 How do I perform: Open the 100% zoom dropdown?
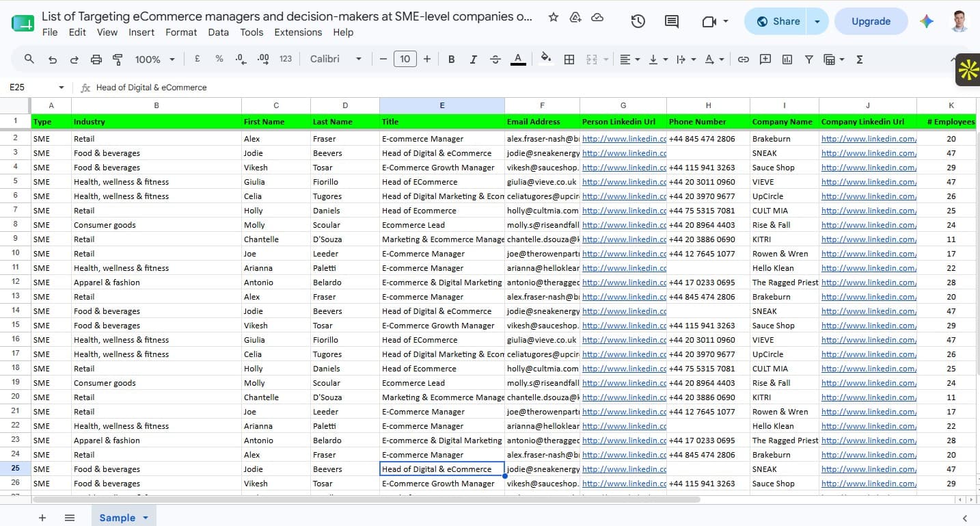pos(154,60)
